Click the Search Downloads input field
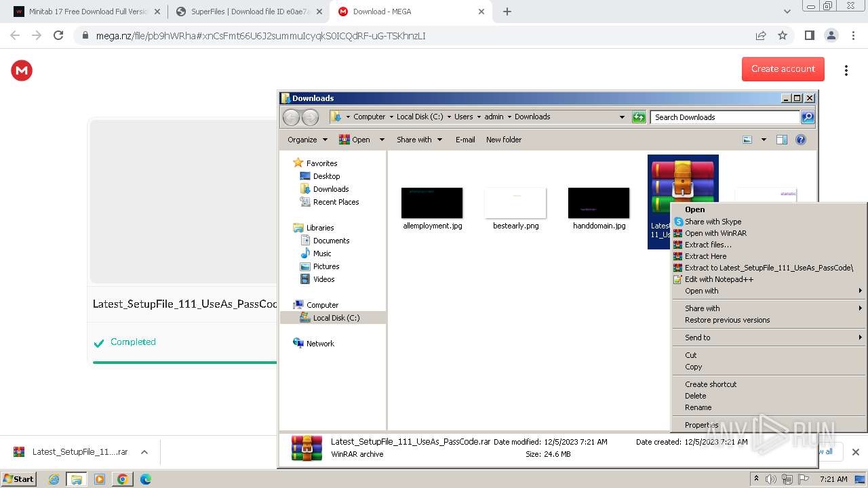868x488 pixels. tap(724, 117)
